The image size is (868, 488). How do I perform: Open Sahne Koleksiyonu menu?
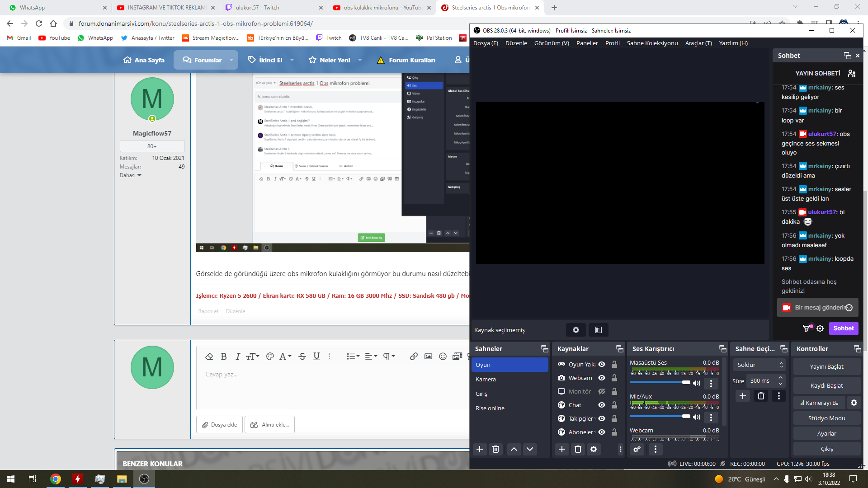pos(652,43)
